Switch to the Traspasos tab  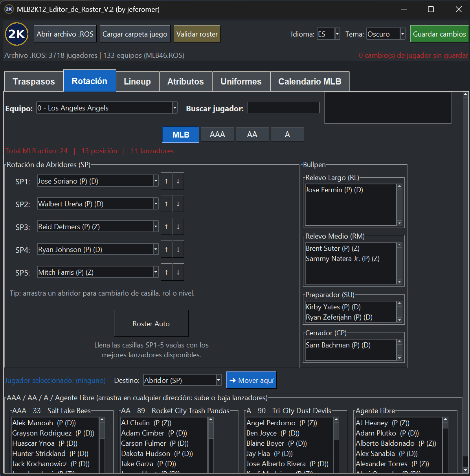34,81
